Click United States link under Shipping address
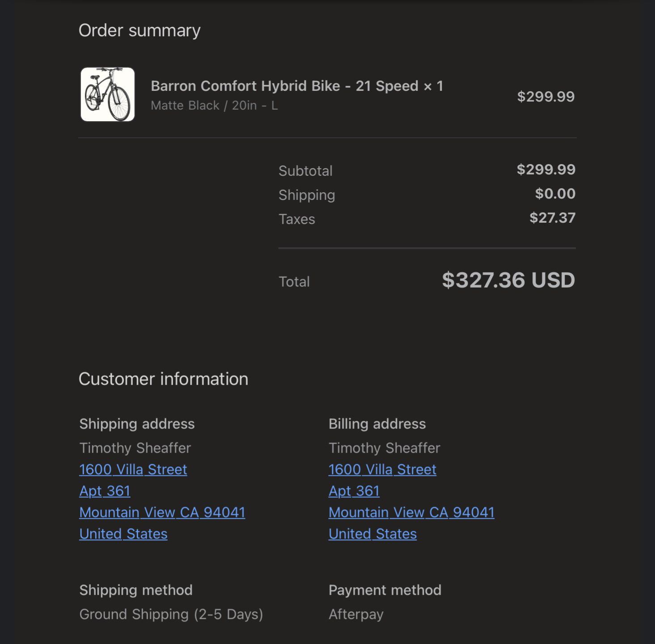This screenshot has height=644, width=655. (123, 534)
